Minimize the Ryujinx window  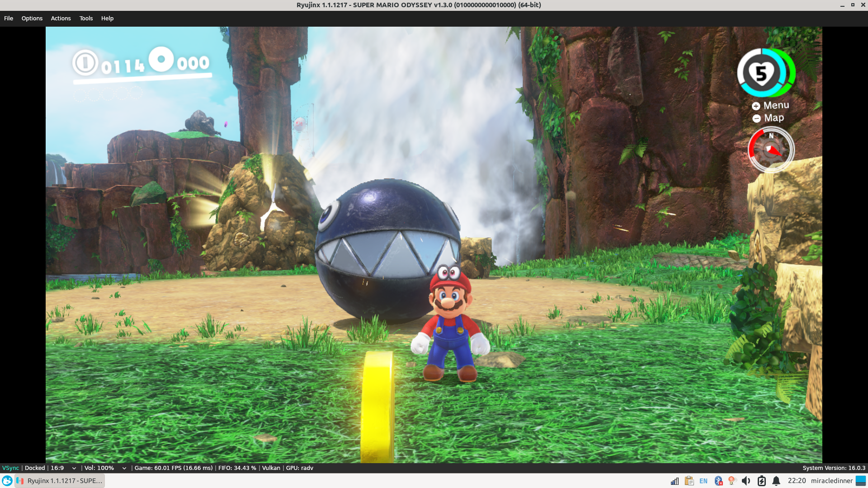tap(842, 5)
